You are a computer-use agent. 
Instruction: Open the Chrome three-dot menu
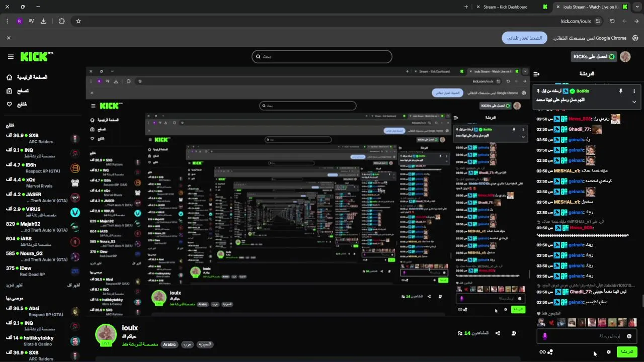7,21
